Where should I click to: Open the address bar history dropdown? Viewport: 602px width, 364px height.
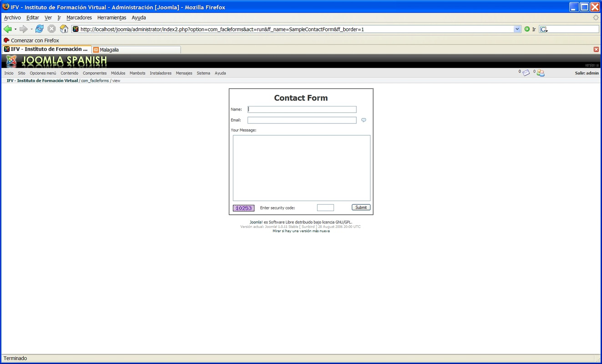click(x=517, y=29)
